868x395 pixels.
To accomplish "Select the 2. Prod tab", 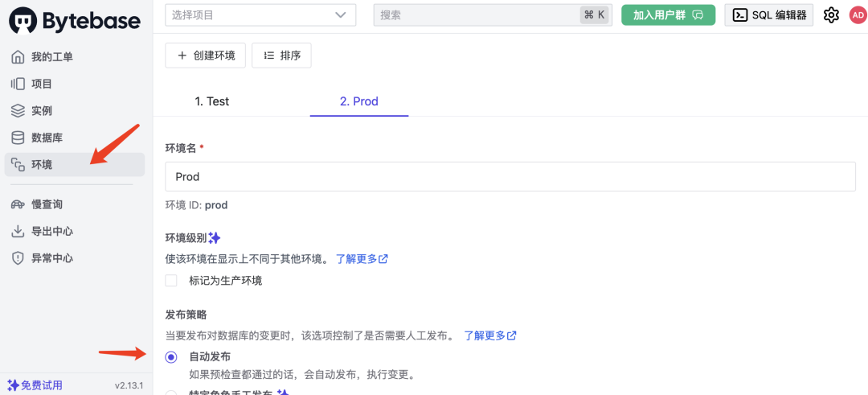I will coord(359,101).
